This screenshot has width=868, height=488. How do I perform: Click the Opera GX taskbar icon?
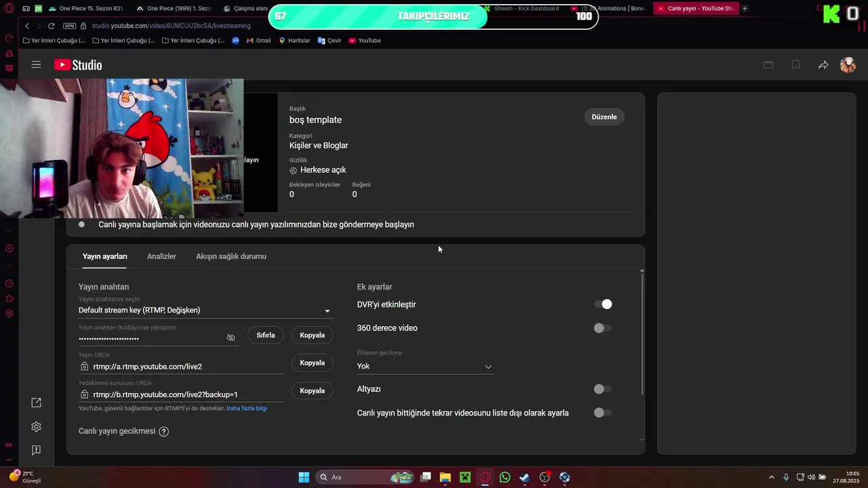485,477
